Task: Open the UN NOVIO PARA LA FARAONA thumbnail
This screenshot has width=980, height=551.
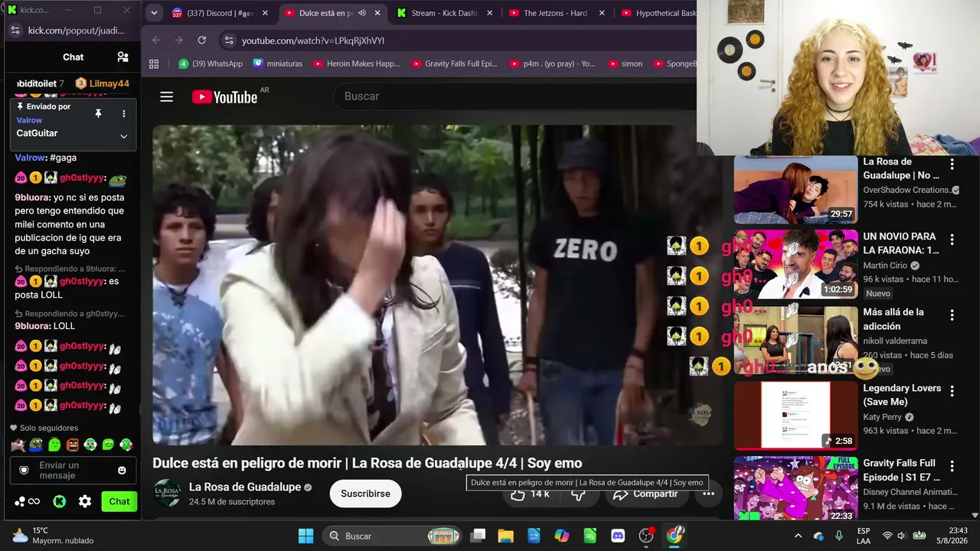Action: pyautogui.click(x=795, y=265)
